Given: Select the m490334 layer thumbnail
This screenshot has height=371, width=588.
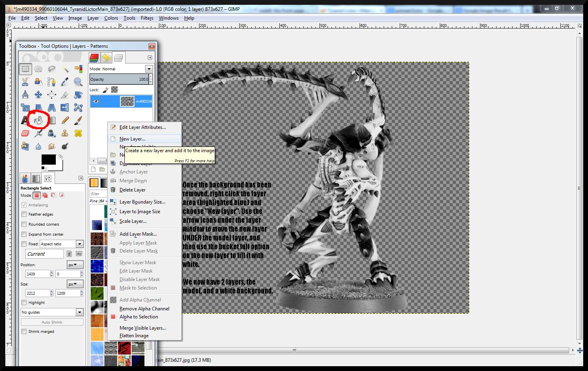Looking at the screenshot, I should [127, 102].
